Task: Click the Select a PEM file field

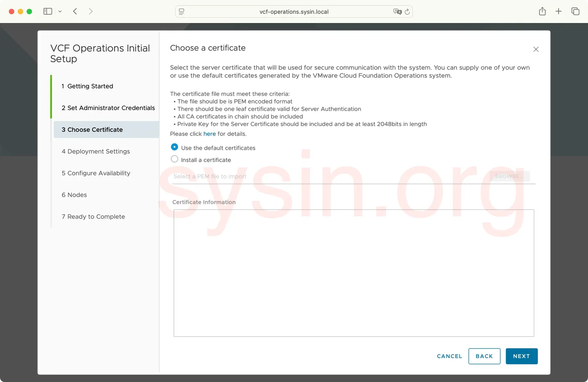Action: point(330,177)
